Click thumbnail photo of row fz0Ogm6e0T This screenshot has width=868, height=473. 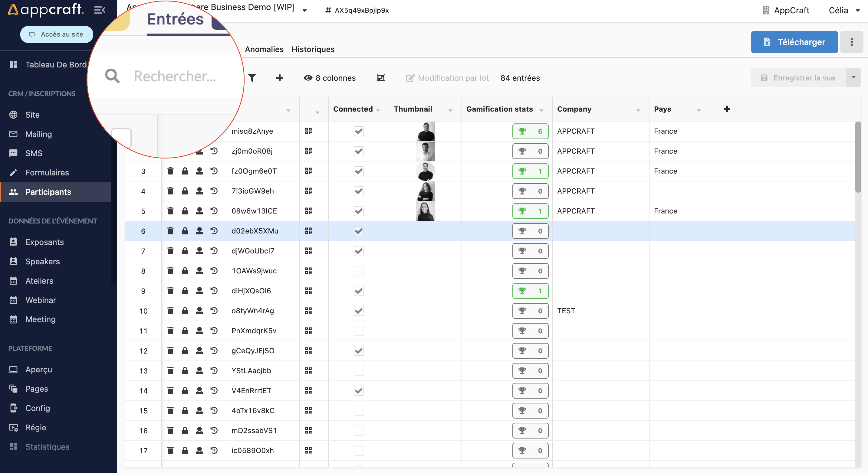tap(425, 171)
